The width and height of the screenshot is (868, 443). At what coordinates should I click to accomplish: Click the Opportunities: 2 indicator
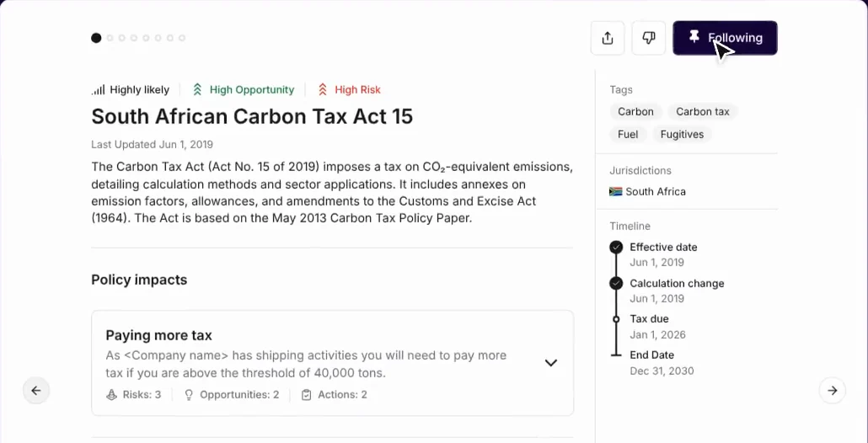coord(232,395)
